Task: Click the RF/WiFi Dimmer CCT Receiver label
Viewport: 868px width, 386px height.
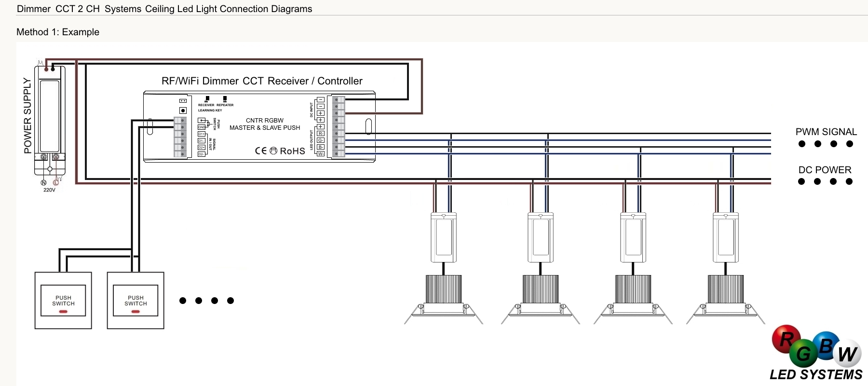Action: click(x=262, y=81)
